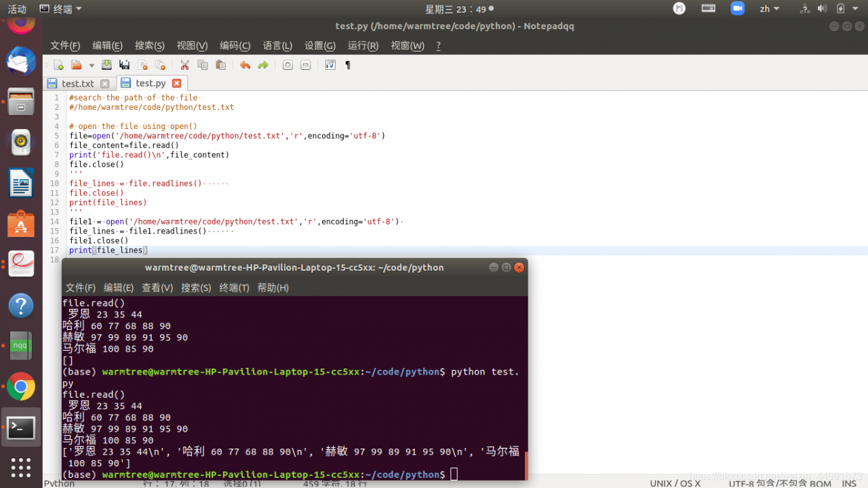Open terminal 文件(F) menu
This screenshot has height=488, width=868.
(81, 288)
